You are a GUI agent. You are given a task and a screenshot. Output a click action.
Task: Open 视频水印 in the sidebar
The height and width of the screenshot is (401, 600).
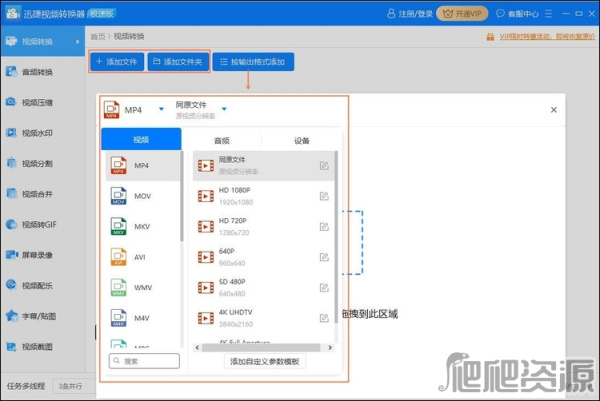click(x=42, y=133)
